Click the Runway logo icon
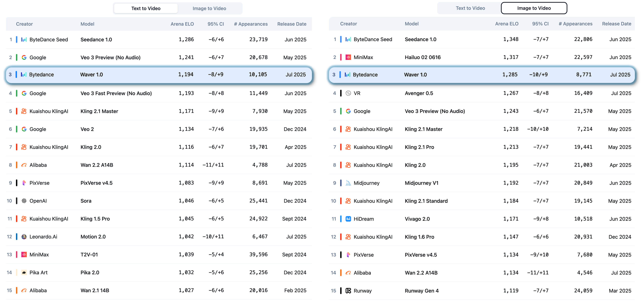This screenshot has height=302, width=644. tap(348, 290)
